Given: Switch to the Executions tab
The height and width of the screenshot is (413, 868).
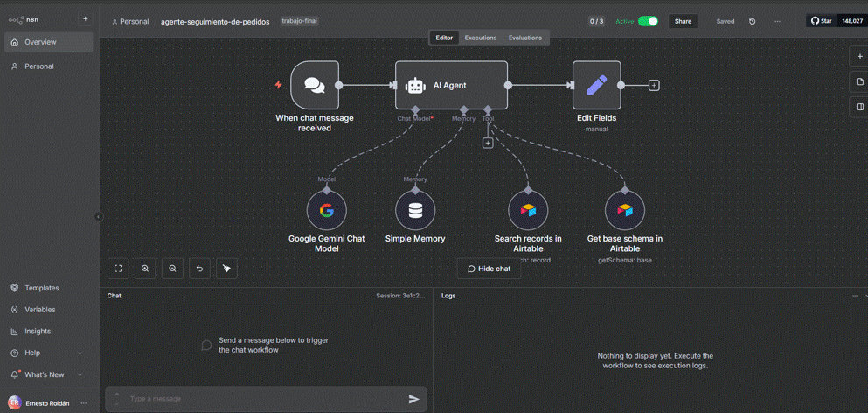Looking at the screenshot, I should tap(480, 38).
